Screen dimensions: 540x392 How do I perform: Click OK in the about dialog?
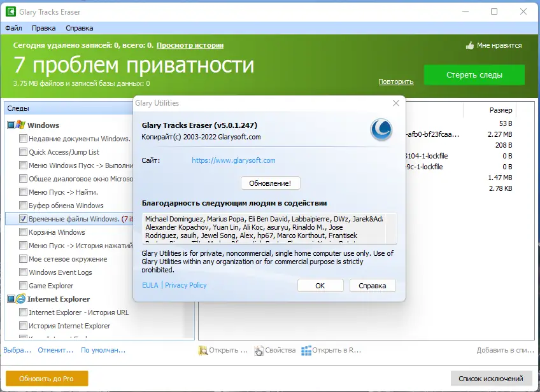click(x=320, y=286)
